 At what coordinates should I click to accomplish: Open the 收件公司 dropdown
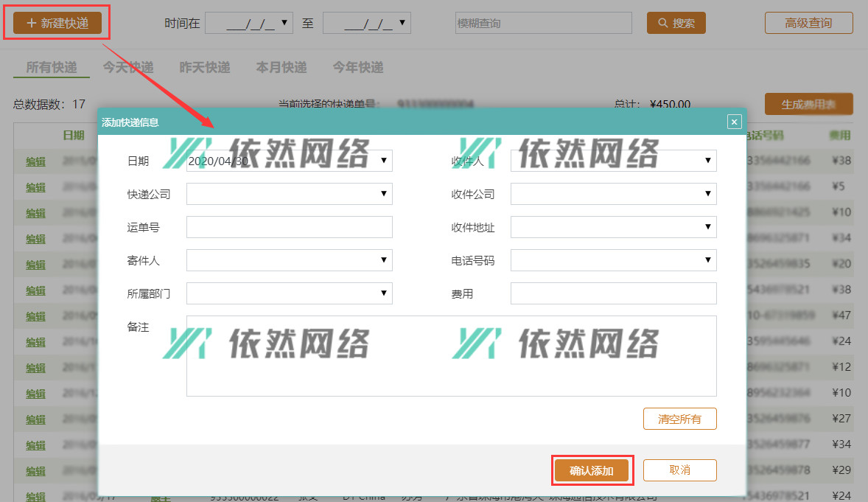tap(707, 194)
